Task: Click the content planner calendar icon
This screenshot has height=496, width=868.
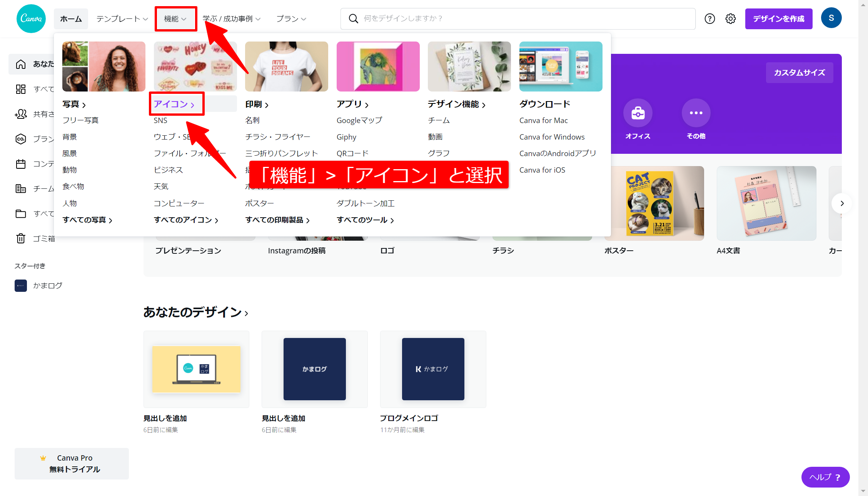Action: (x=21, y=164)
